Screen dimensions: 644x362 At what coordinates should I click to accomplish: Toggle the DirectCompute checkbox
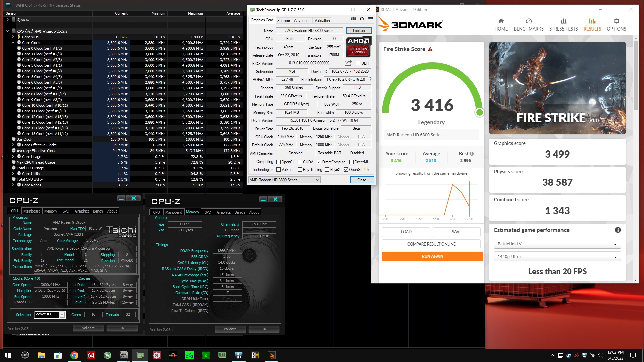click(x=319, y=162)
